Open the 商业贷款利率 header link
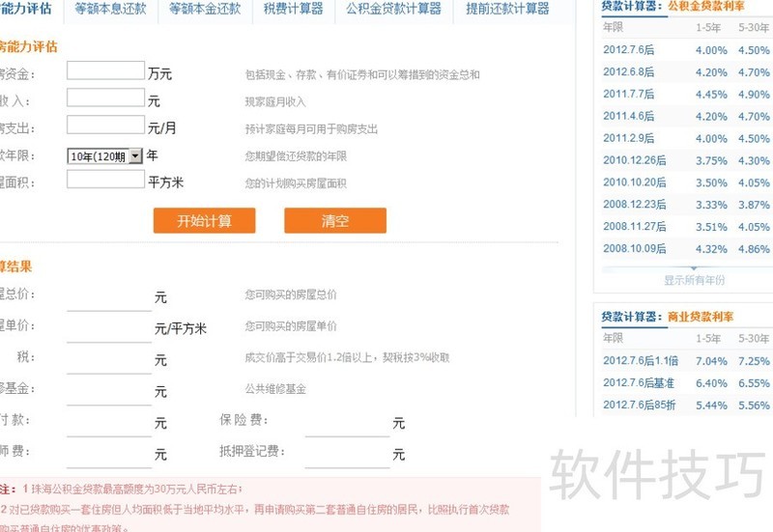The height and width of the screenshot is (532, 773). (x=701, y=317)
